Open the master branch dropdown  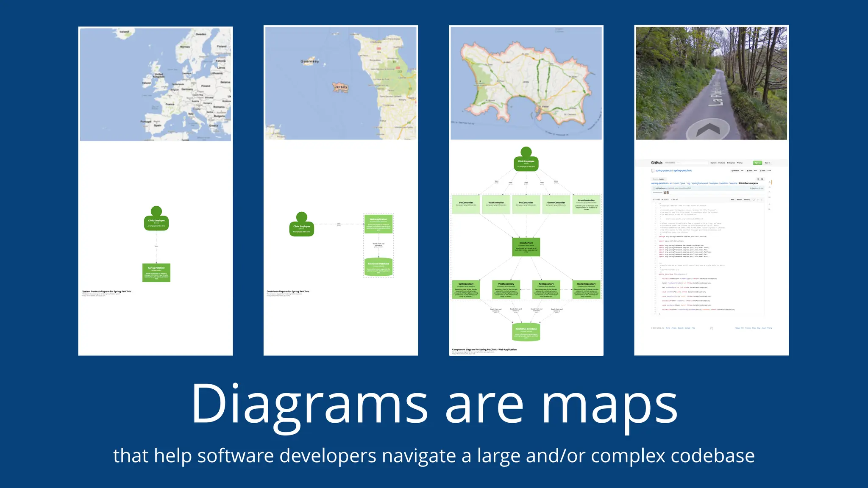coord(659,179)
